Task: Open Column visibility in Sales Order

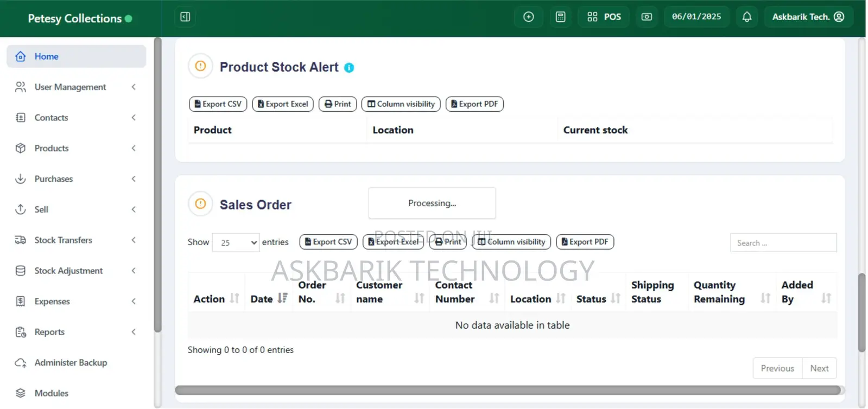Action: pyautogui.click(x=511, y=242)
